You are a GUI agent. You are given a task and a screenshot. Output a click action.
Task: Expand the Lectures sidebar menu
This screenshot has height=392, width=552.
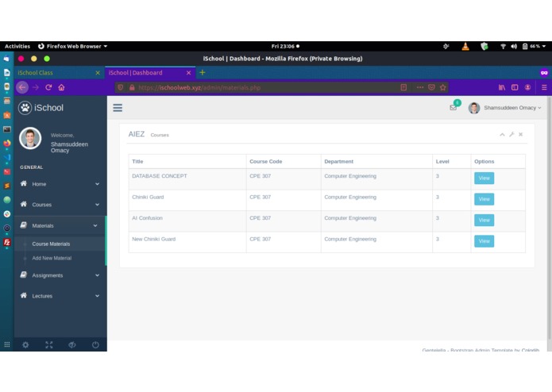click(x=60, y=296)
